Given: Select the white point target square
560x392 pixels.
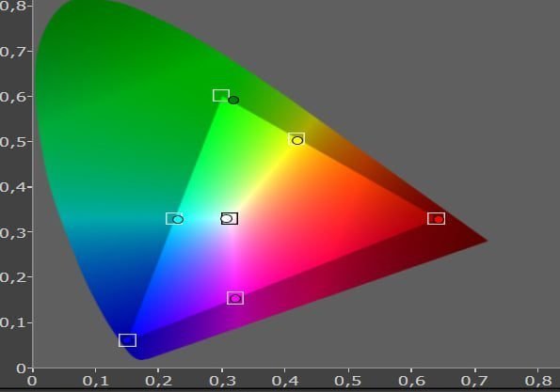Looking at the screenshot, I should [x=230, y=218].
